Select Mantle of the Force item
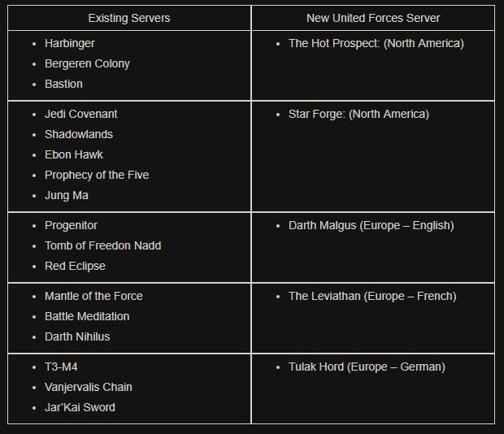This screenshot has height=434, width=504. (x=93, y=296)
